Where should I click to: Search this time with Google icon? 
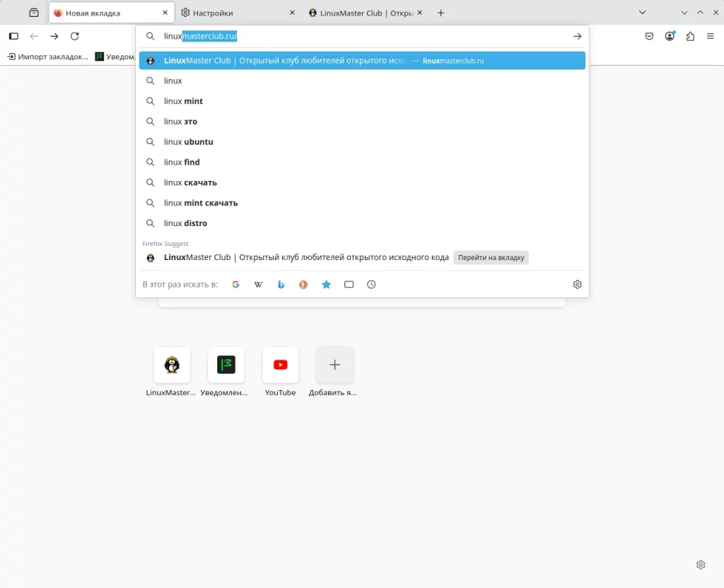[235, 284]
